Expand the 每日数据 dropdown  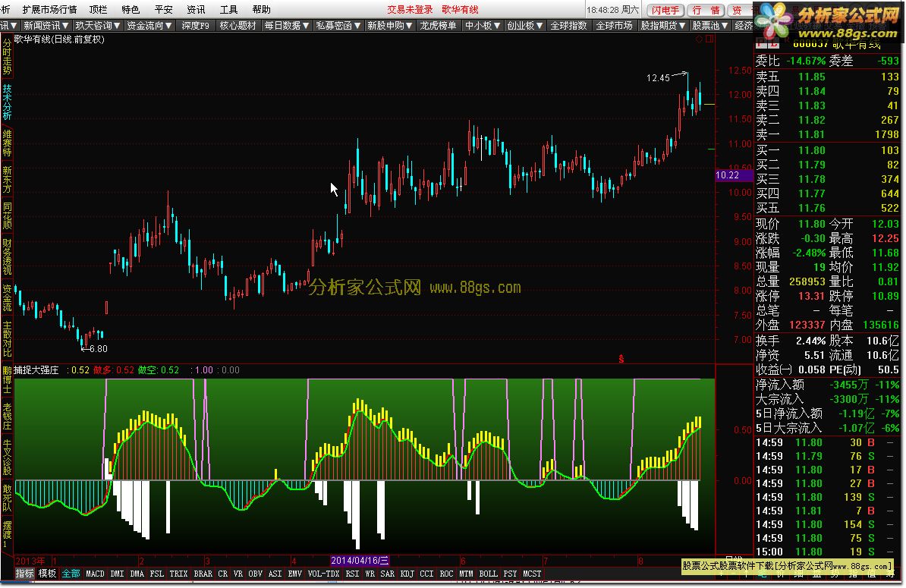click(287, 25)
